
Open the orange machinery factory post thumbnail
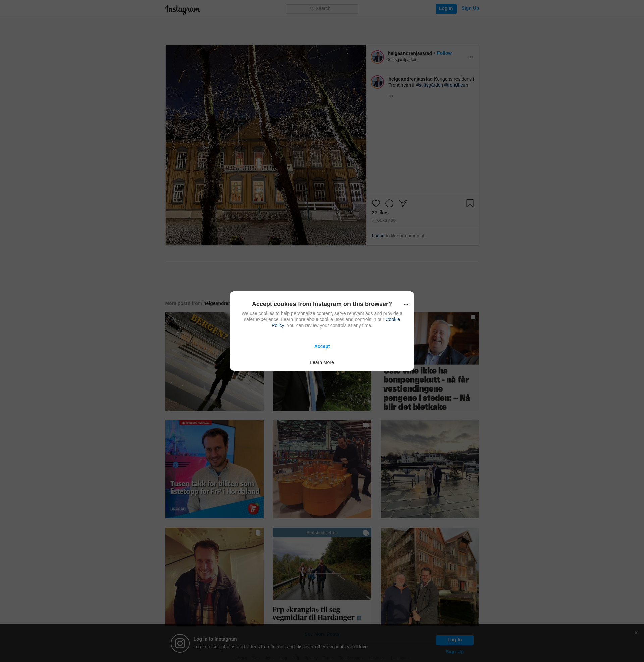tap(322, 469)
